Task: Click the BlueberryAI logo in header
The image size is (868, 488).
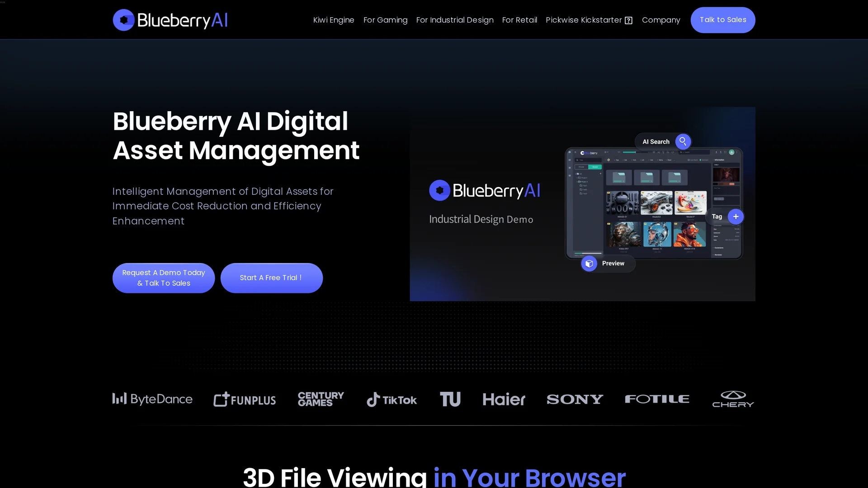Action: (x=170, y=20)
